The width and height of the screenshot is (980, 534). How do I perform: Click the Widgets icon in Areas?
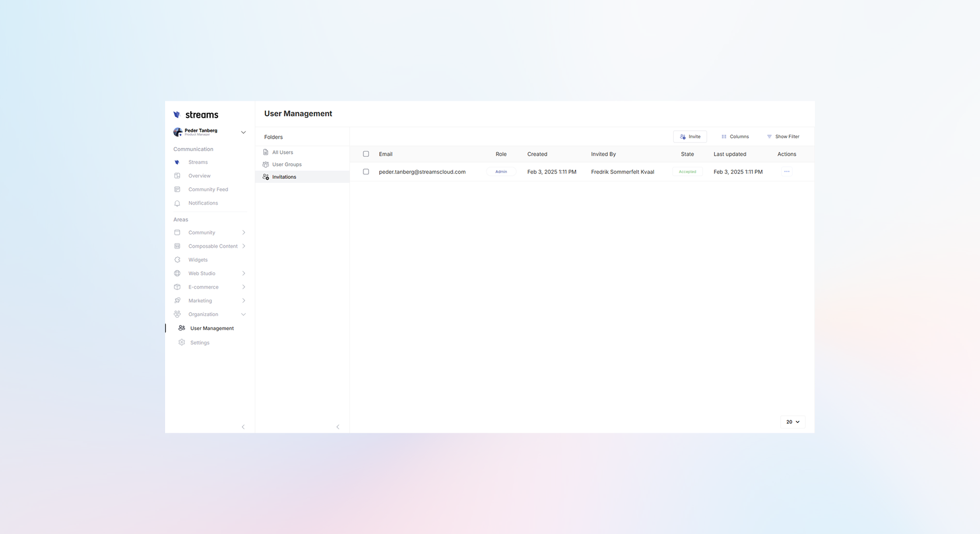[177, 260]
